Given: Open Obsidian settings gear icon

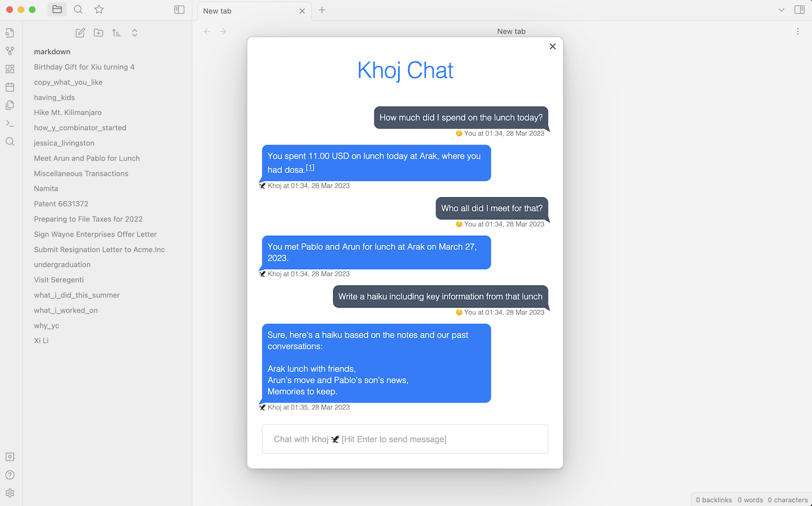Looking at the screenshot, I should [10, 493].
